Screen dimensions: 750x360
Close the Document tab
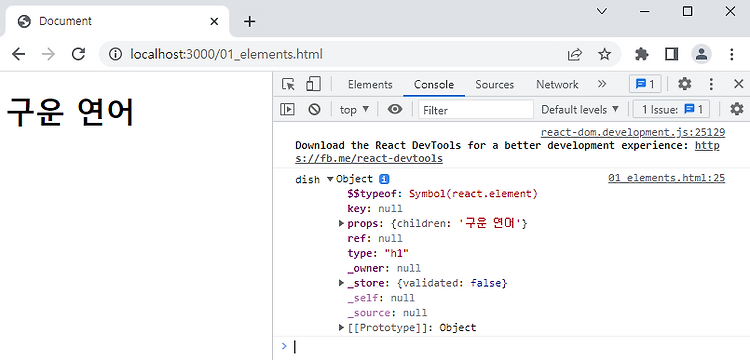click(x=214, y=22)
